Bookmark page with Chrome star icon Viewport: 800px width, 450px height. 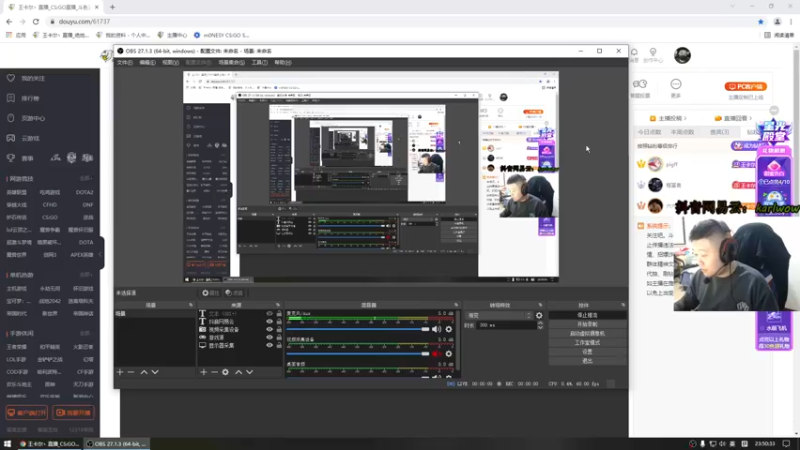761,21
